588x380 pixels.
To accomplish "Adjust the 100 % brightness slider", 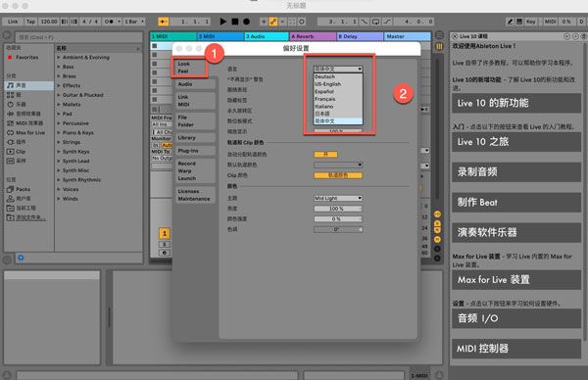I will tap(338, 209).
